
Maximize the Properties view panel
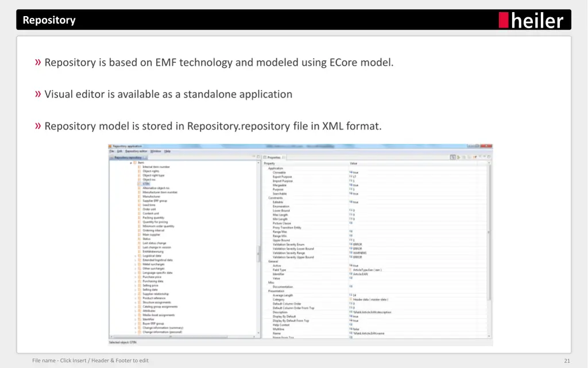(489, 157)
